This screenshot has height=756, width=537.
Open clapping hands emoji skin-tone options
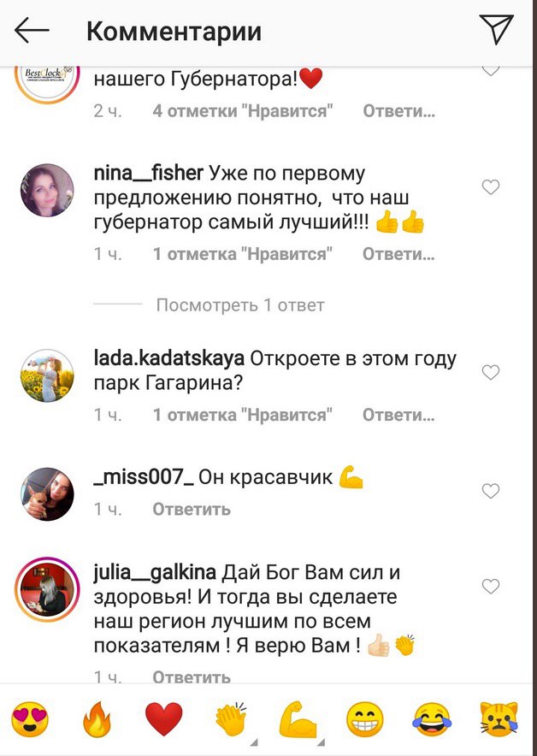coord(232,719)
